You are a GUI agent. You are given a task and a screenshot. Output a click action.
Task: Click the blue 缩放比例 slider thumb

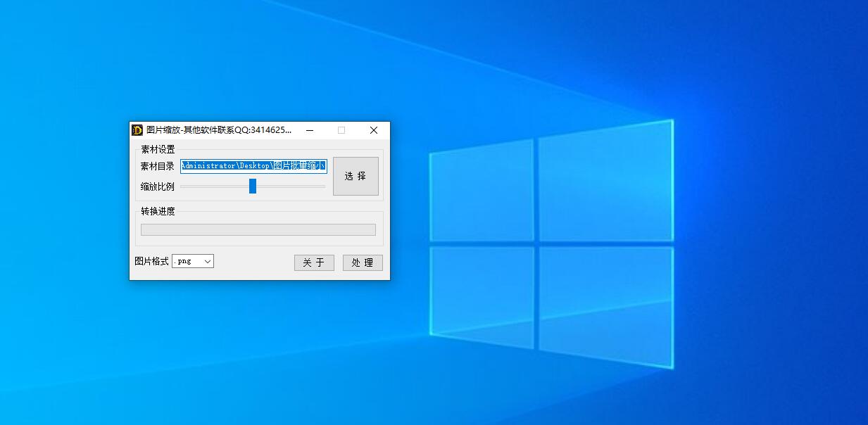click(x=253, y=186)
